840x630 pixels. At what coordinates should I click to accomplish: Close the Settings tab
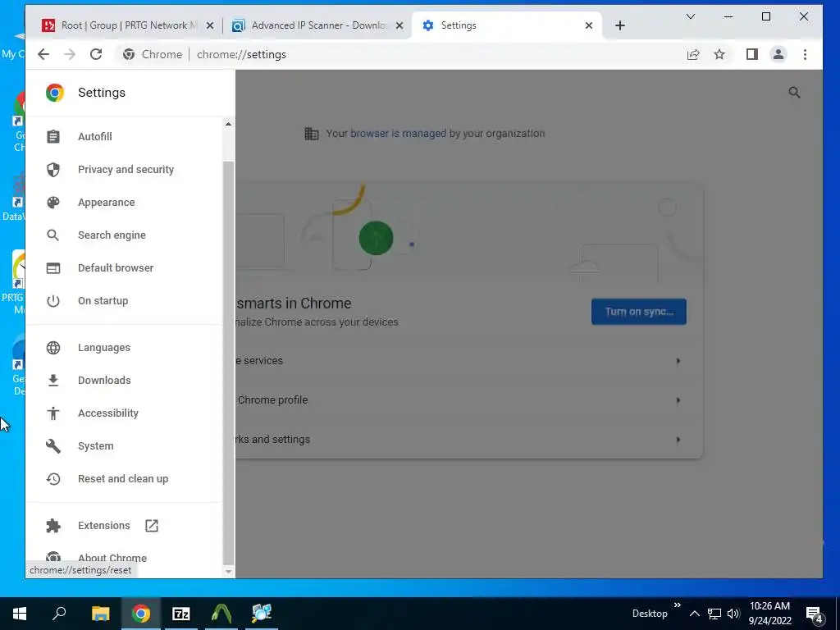[589, 25]
